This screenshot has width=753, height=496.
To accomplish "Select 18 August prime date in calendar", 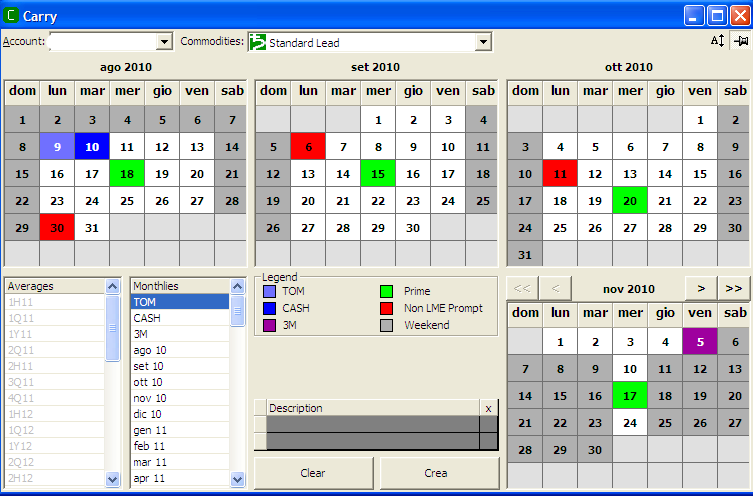I will [x=127, y=173].
